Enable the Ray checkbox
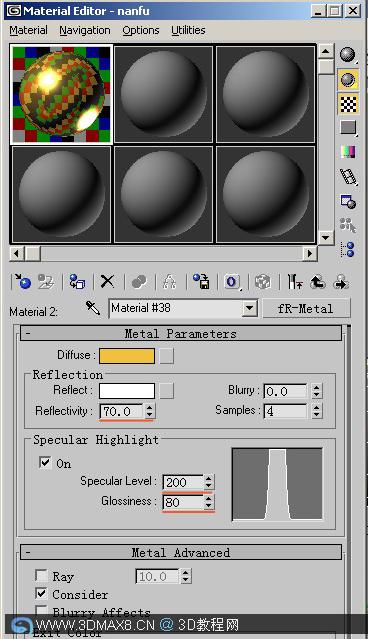The width and height of the screenshot is (368, 639). coord(41,575)
